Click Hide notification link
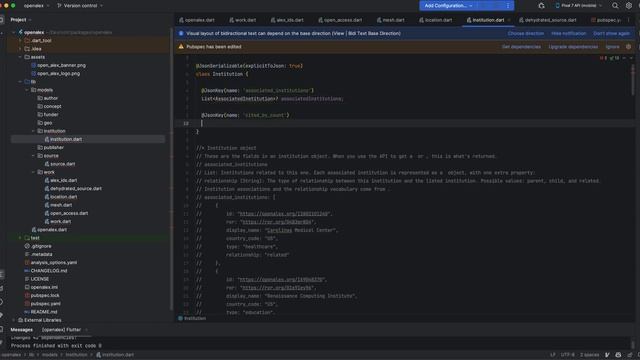Viewport: 640px width, 360px height. pyautogui.click(x=569, y=33)
